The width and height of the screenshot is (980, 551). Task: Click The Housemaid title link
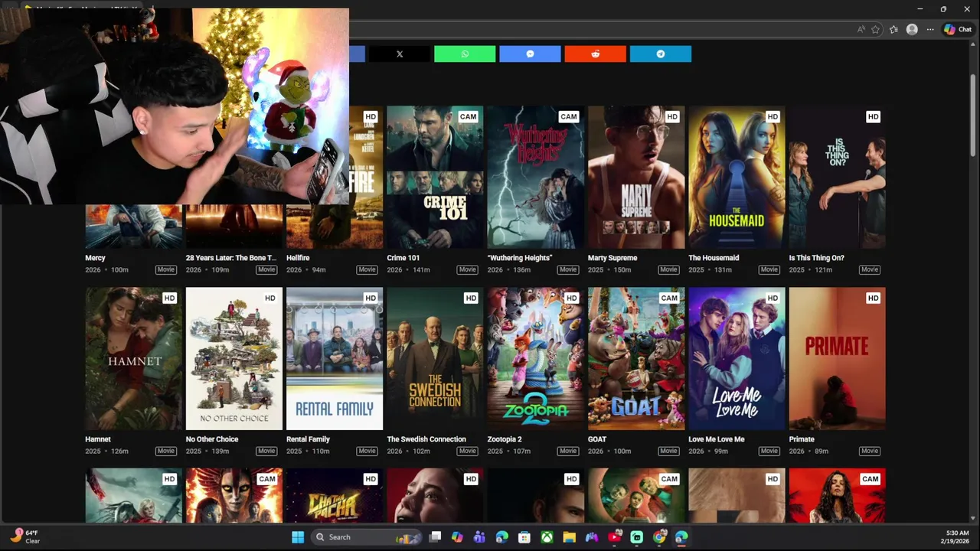point(714,258)
